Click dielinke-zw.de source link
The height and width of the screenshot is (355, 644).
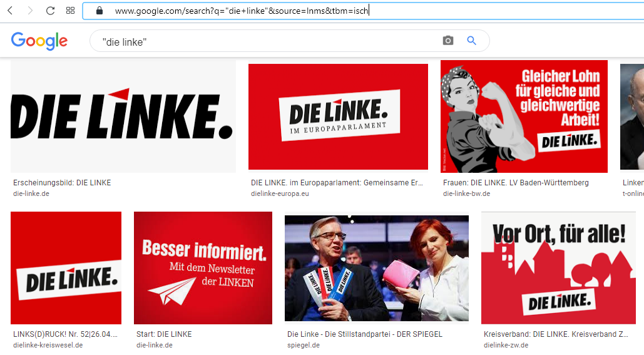(x=506, y=345)
